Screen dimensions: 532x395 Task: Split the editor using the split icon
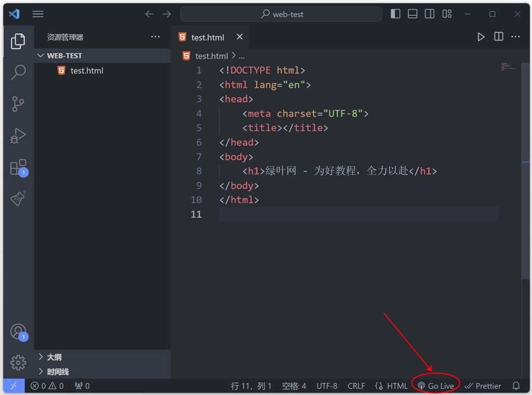(x=498, y=36)
